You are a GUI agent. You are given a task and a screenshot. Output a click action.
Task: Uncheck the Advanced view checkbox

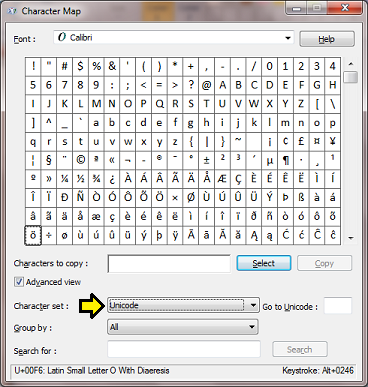coord(19,282)
